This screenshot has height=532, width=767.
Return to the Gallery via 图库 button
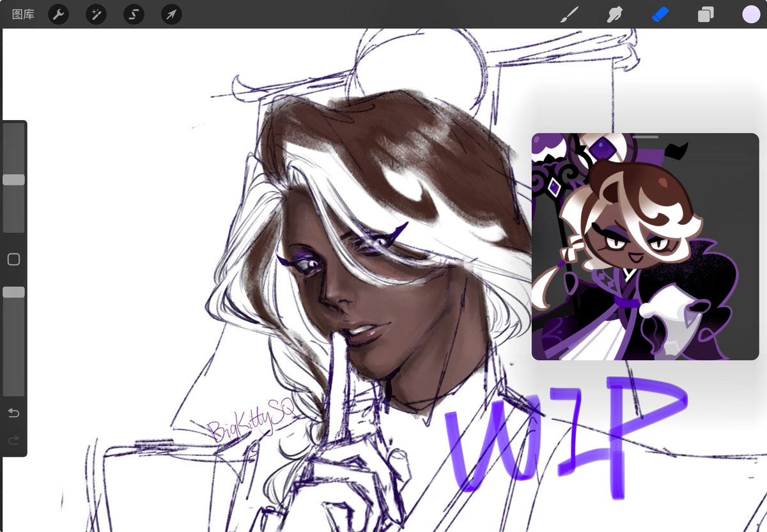22,14
